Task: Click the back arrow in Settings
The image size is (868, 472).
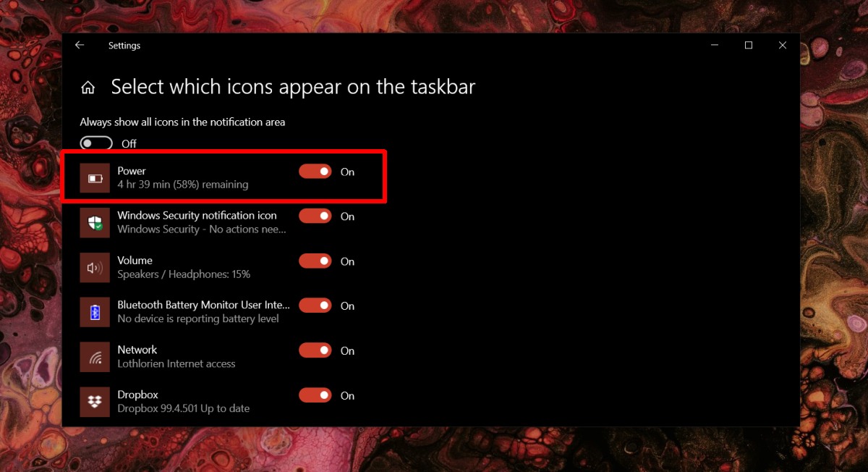Action: tap(80, 45)
